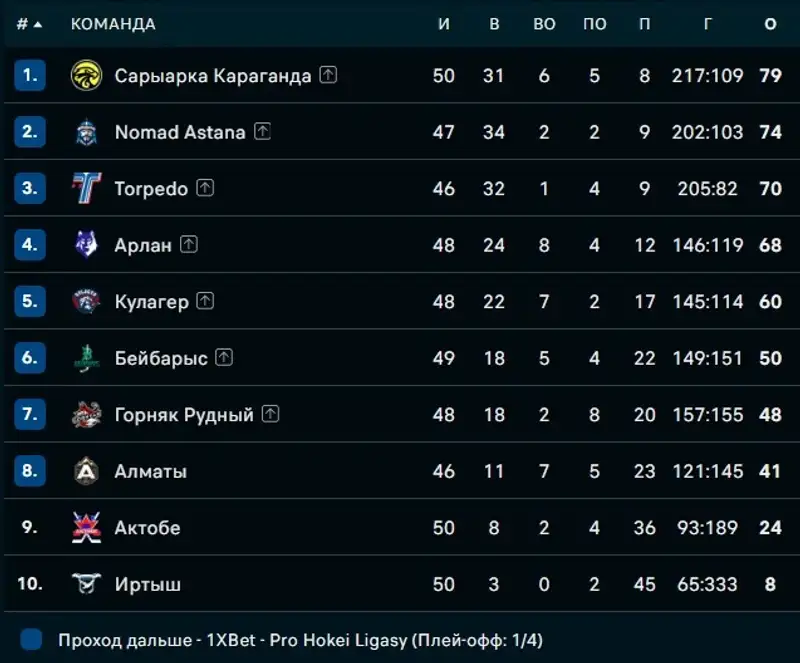Click the Nomad Astana team logo

point(87,132)
